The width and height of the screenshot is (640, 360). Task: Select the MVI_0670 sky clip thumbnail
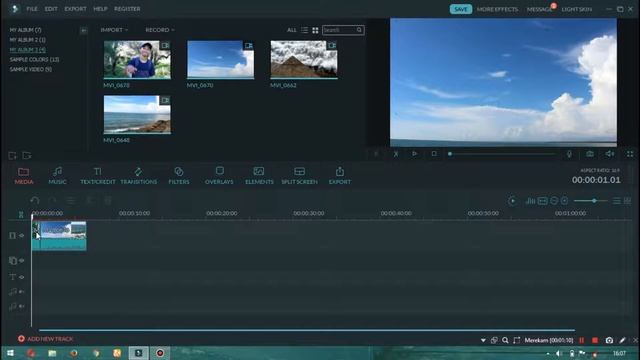pyautogui.click(x=220, y=60)
